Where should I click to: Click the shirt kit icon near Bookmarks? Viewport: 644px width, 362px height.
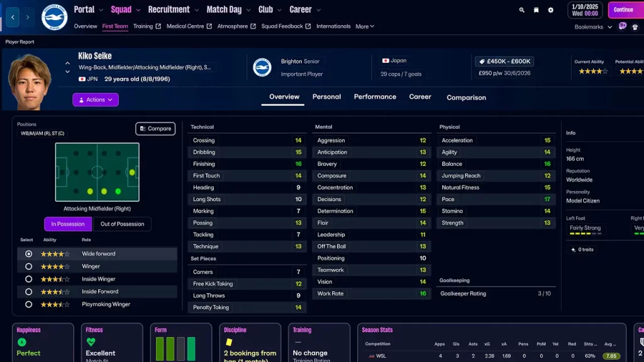point(636,27)
